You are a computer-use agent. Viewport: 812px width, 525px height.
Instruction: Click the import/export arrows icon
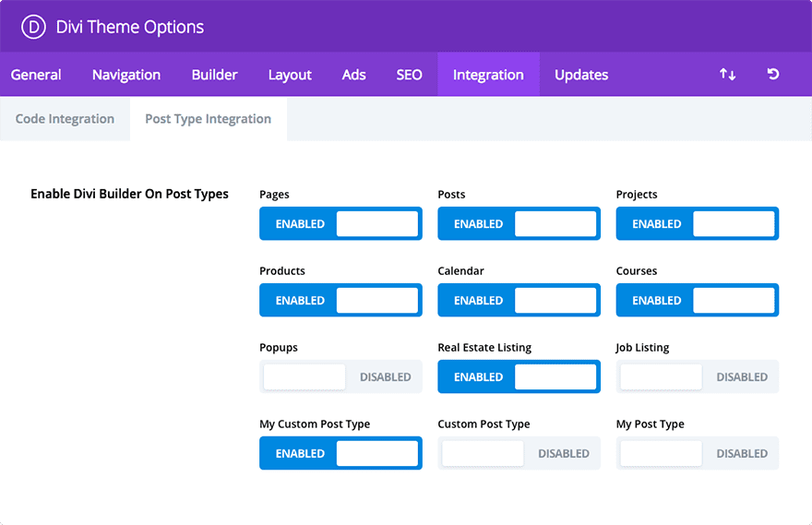[x=728, y=75]
